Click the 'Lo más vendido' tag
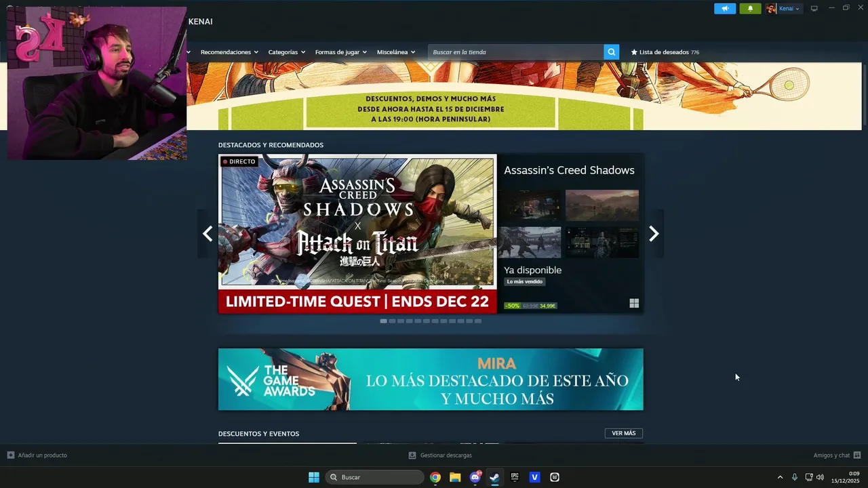This screenshot has width=868, height=488. tap(525, 282)
